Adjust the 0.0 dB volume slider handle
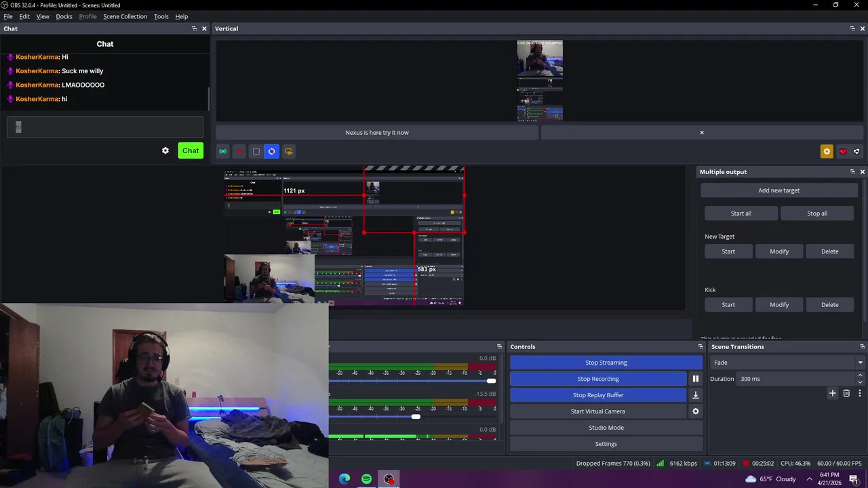 pyautogui.click(x=491, y=381)
